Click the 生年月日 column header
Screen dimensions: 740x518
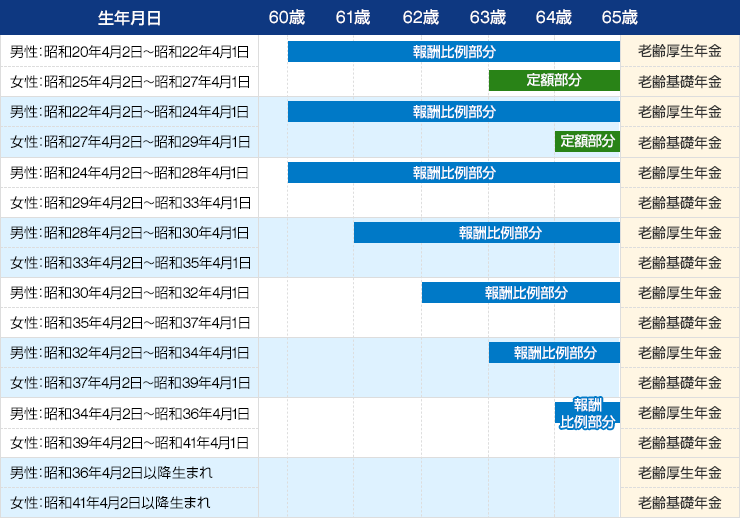pyautogui.click(x=129, y=17)
